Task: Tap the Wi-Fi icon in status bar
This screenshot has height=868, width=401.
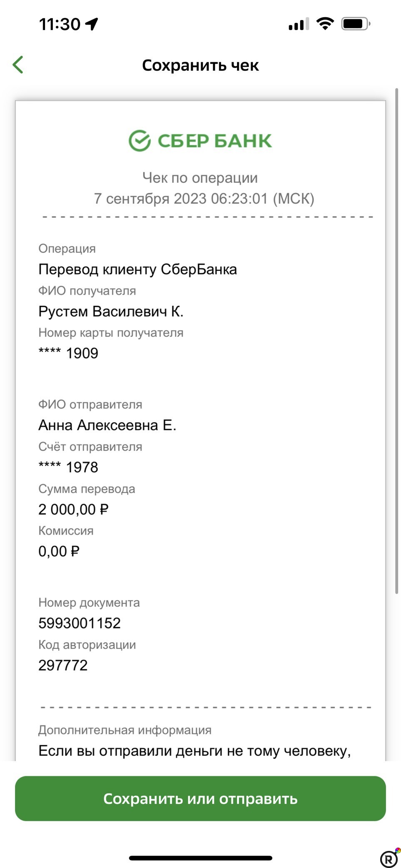Action: point(326,24)
